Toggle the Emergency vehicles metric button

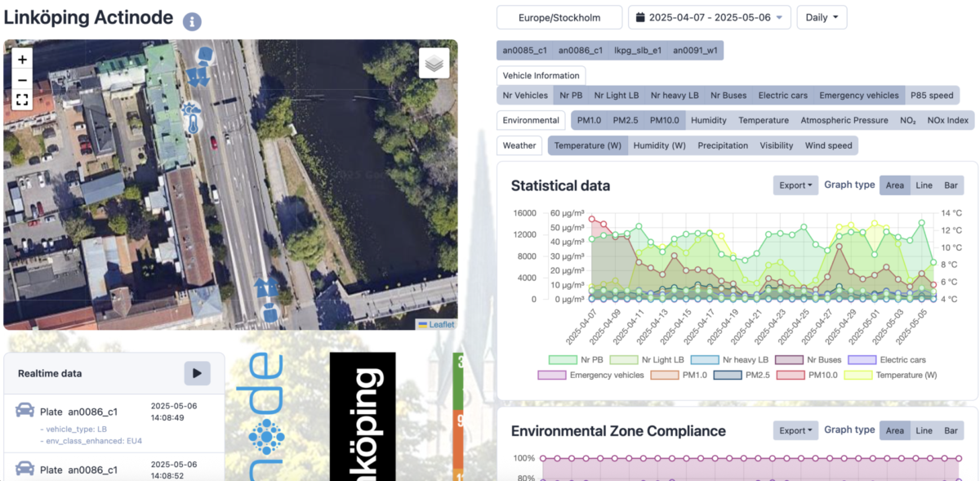[x=859, y=96]
